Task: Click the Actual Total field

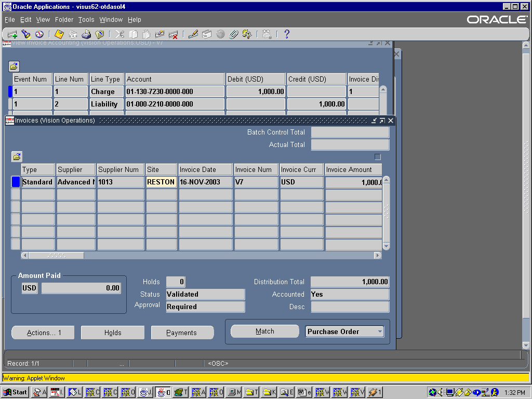Action: click(x=350, y=144)
